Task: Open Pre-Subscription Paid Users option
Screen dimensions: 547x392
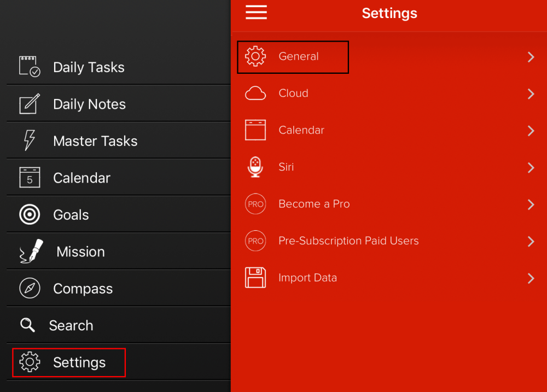Action: (348, 241)
